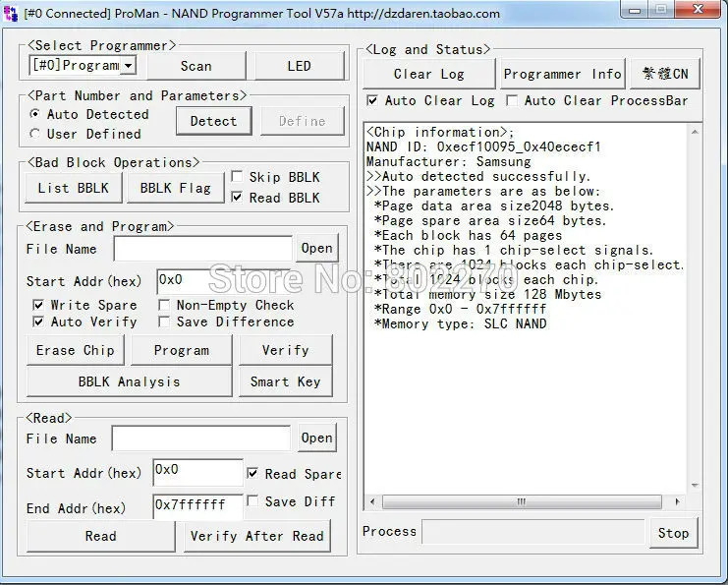728x585 pixels.
Task: Open the Select Programmer dropdown
Action: 129,66
